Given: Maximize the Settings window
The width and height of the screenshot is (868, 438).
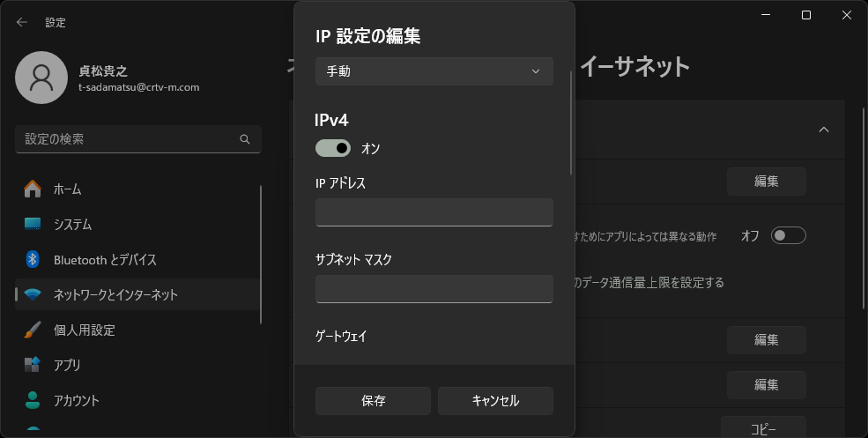Looking at the screenshot, I should [x=806, y=16].
